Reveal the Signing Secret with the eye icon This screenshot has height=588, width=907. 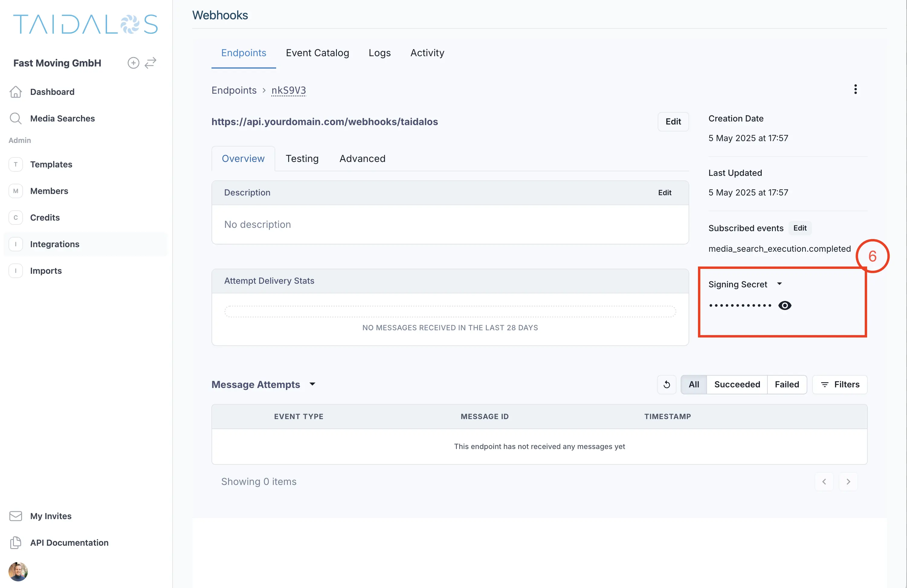[785, 305]
